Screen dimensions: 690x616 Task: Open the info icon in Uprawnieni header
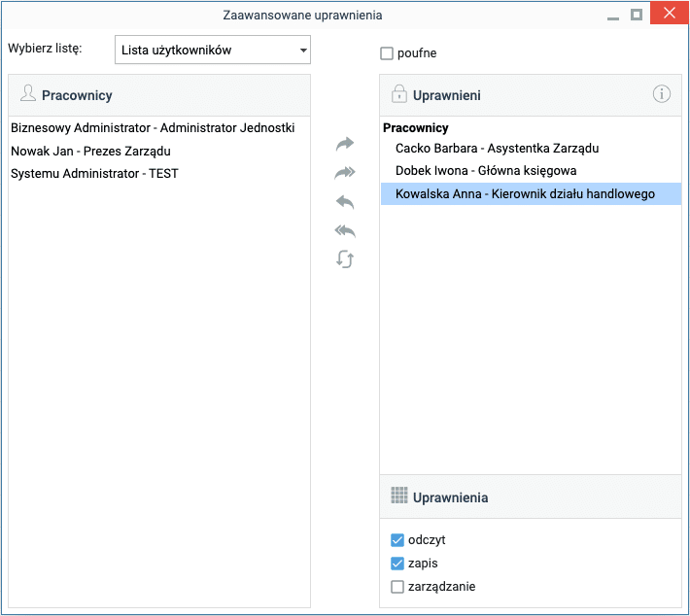(662, 94)
